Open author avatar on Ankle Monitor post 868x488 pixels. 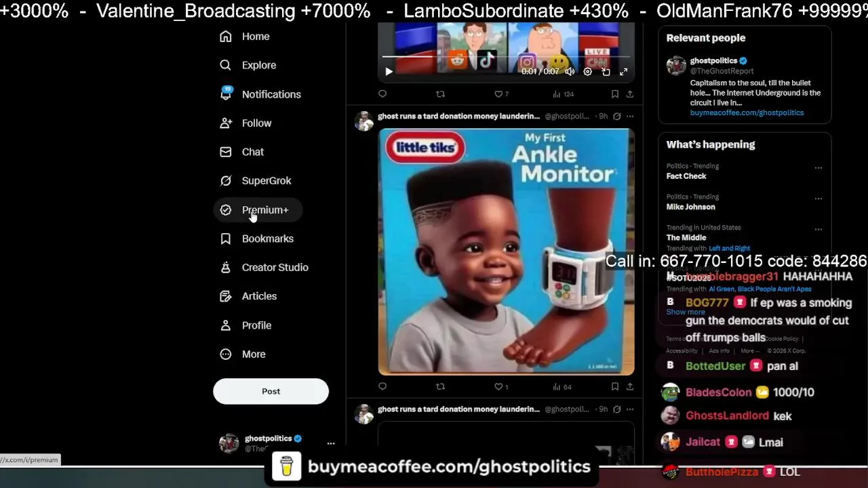364,121
